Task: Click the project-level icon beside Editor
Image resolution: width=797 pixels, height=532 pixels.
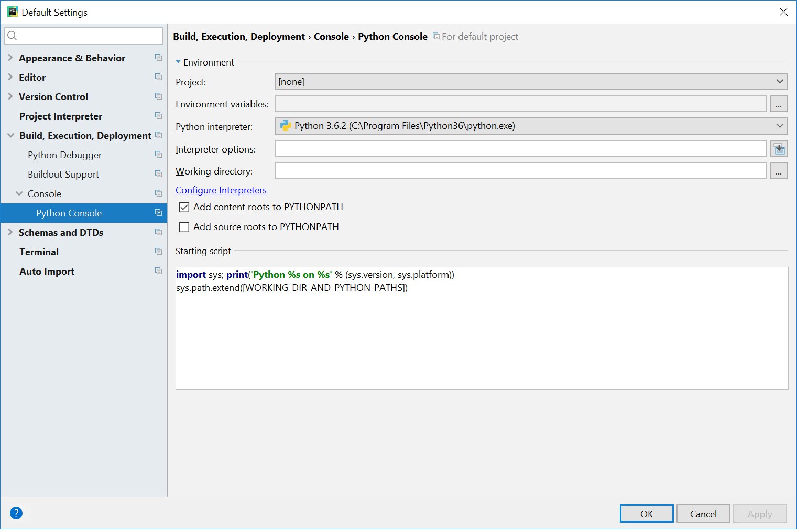Action: pyautogui.click(x=158, y=77)
